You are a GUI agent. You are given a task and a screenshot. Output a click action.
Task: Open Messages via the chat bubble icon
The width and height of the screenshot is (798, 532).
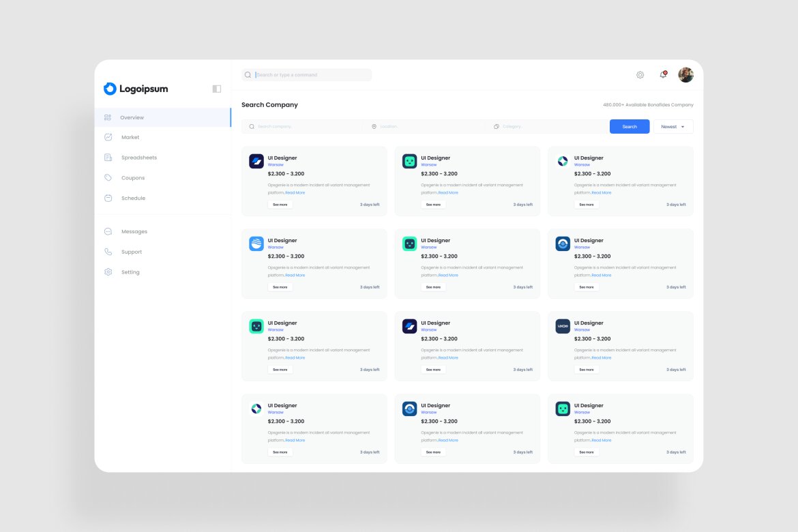[x=108, y=231]
